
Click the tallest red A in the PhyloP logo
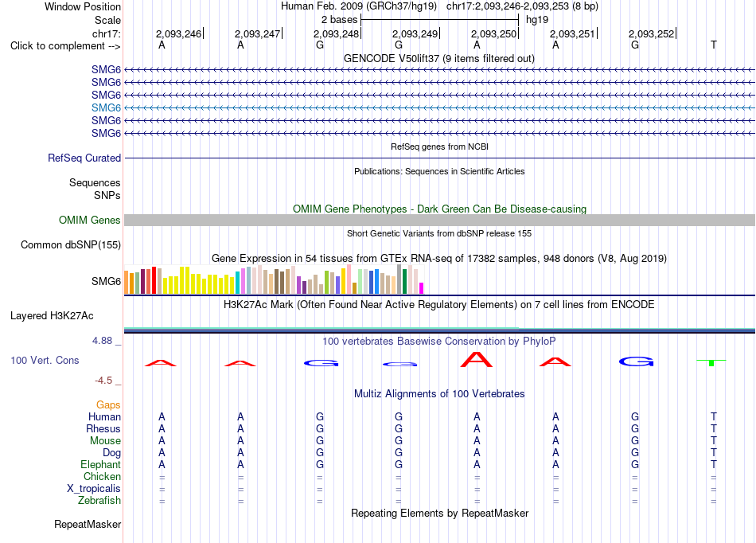(477, 359)
